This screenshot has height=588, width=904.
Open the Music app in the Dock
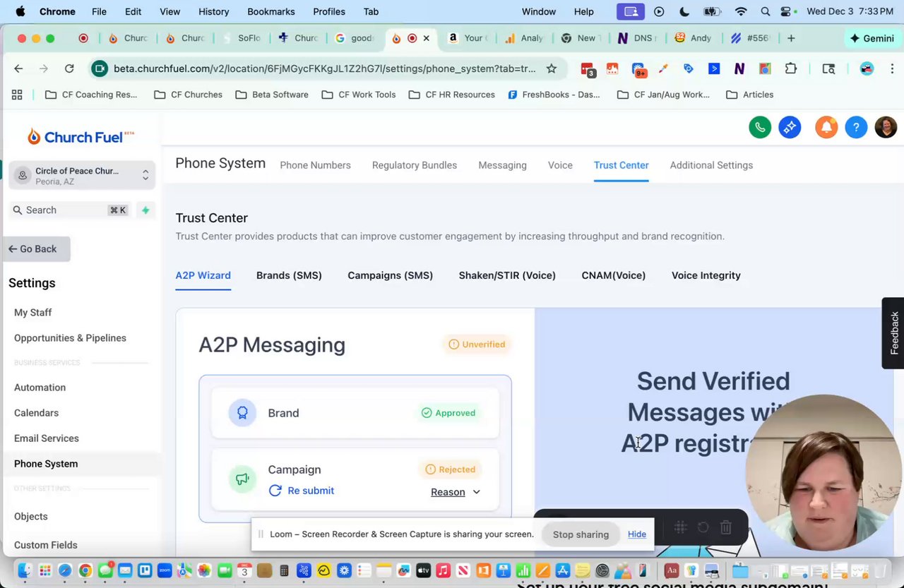(x=443, y=570)
